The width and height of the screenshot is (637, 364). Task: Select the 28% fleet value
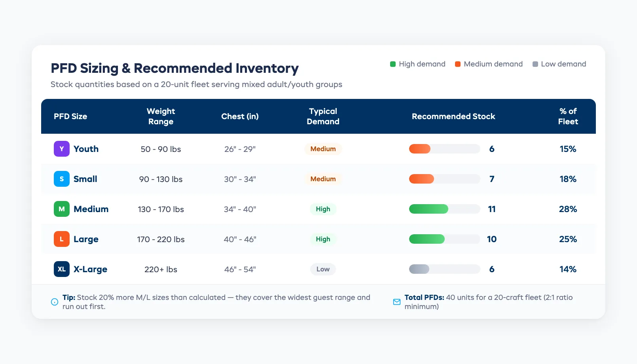[x=568, y=209]
